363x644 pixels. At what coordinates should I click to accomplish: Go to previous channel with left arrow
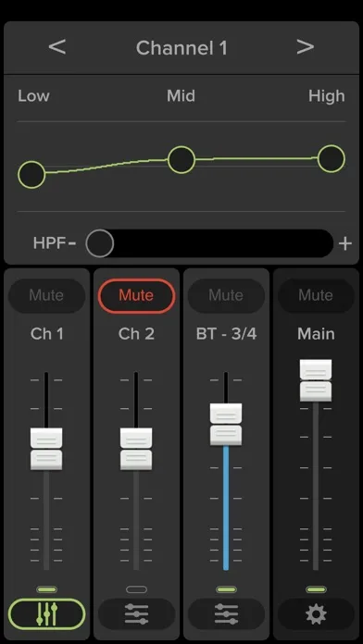57,47
